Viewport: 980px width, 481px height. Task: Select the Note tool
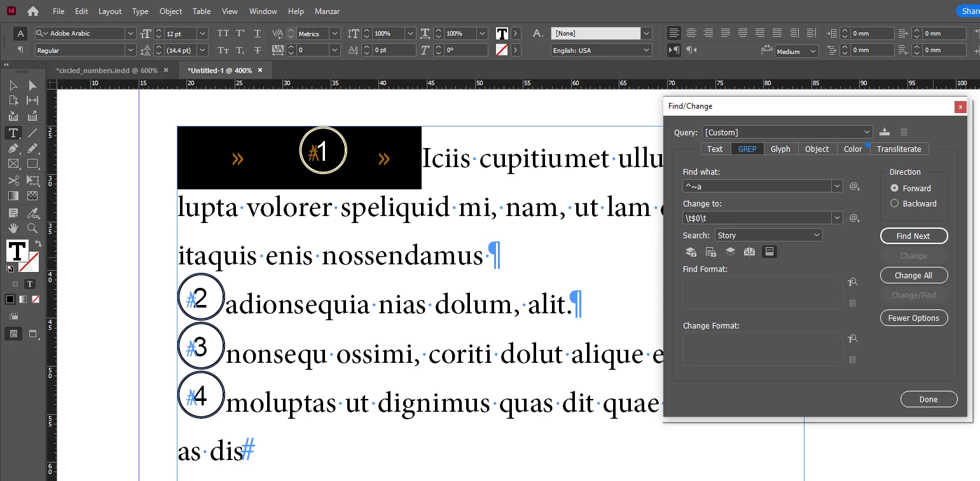(x=13, y=213)
